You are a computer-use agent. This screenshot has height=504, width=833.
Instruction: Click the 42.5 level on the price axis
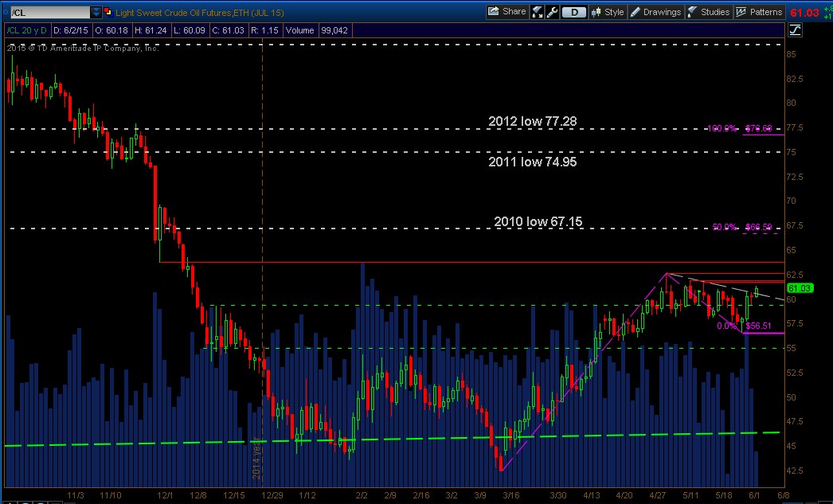tap(795, 471)
